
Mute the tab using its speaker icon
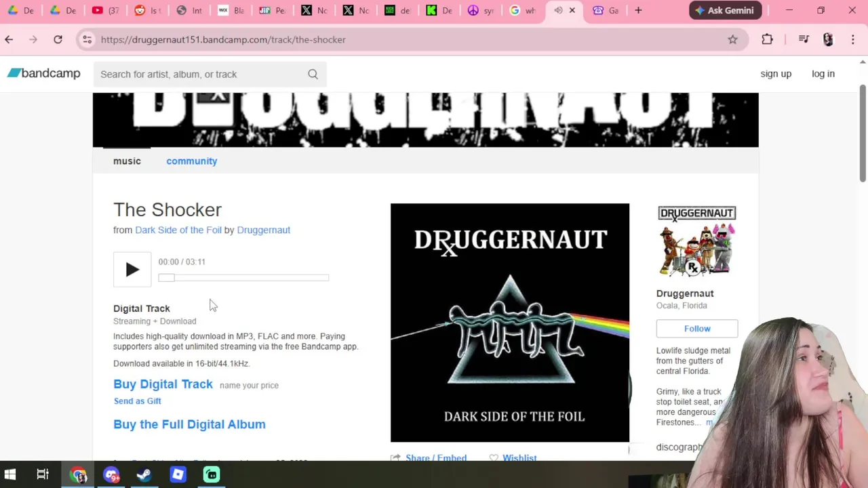pyautogui.click(x=558, y=10)
